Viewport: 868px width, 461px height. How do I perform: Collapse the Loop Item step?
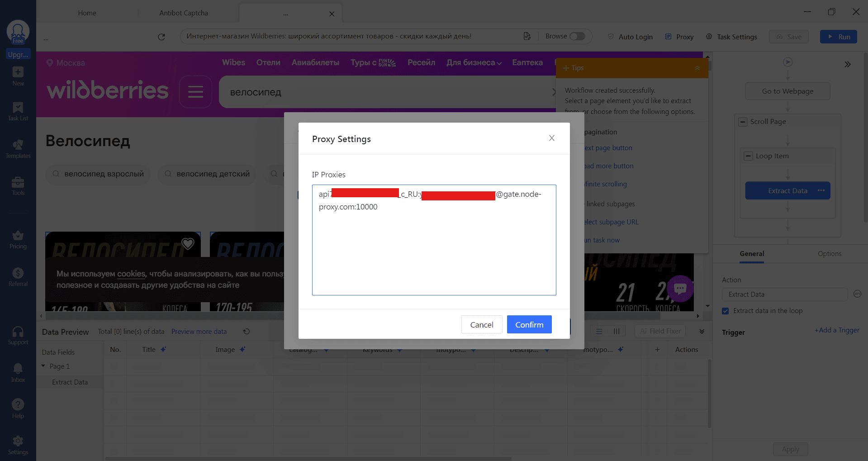[748, 156]
